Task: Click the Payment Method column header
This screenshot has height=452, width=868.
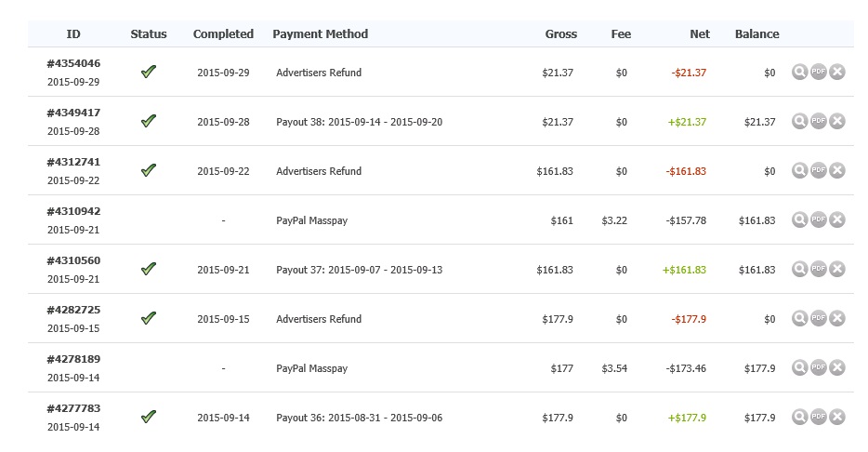Action: click(320, 34)
